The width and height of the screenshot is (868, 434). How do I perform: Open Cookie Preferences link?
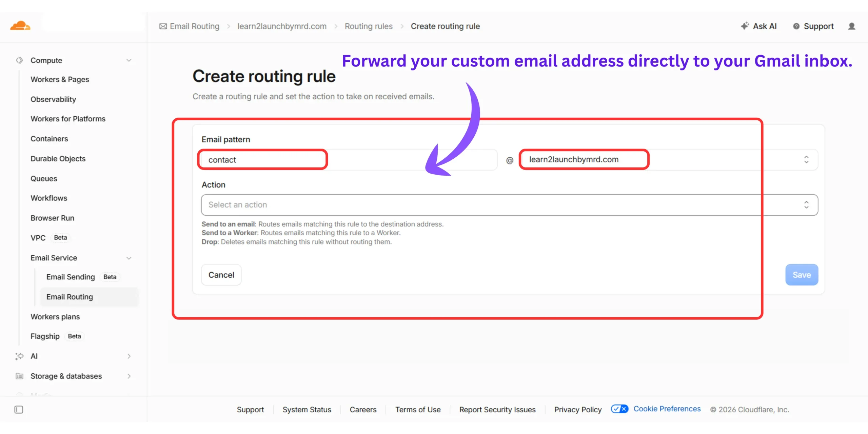(667, 409)
